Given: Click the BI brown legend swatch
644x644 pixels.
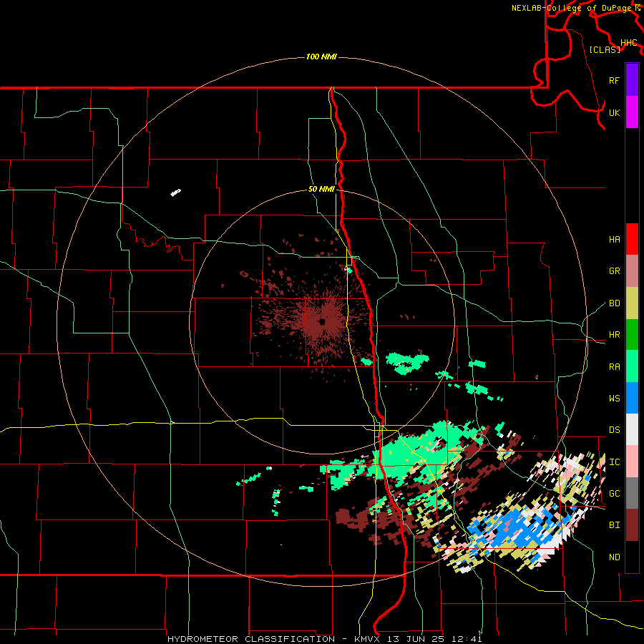Looking at the screenshot, I should (x=632, y=525).
